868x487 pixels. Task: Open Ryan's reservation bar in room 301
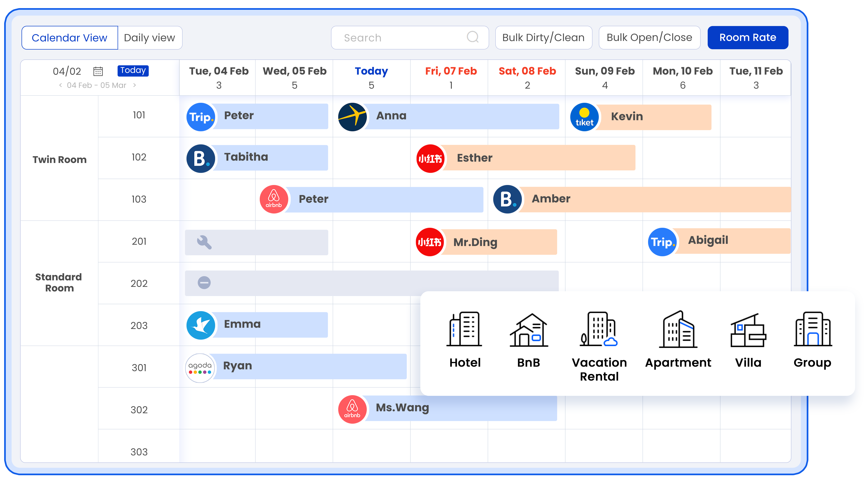296,366
